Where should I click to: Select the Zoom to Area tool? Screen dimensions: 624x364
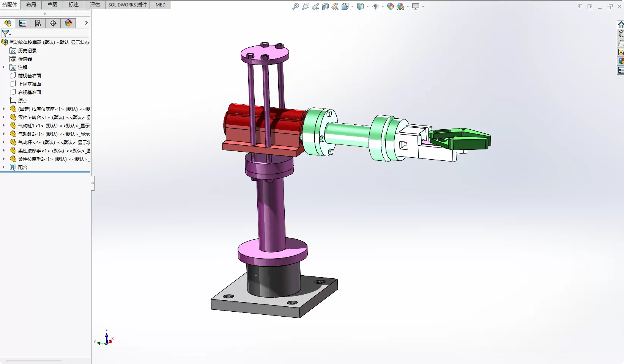pos(306,6)
